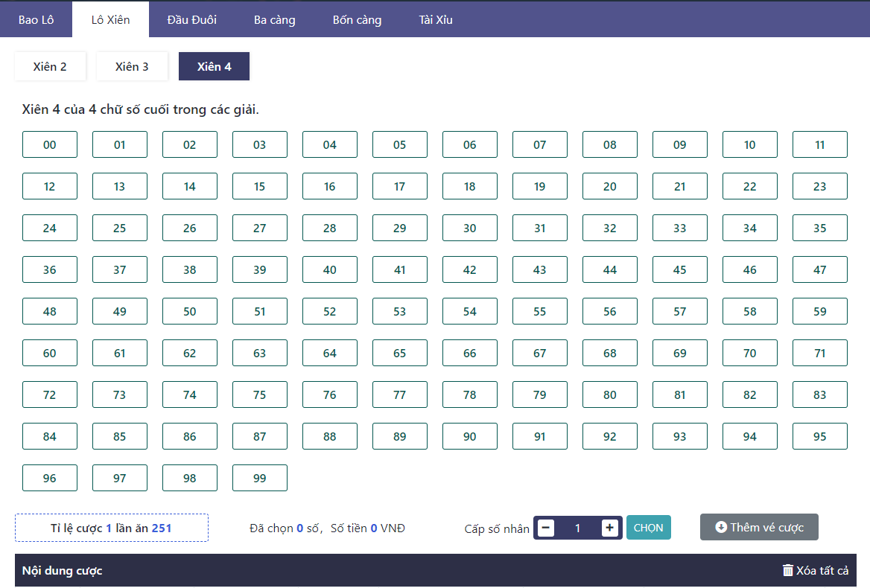
Task: Go to the Ba càng tab
Action: pos(274,19)
